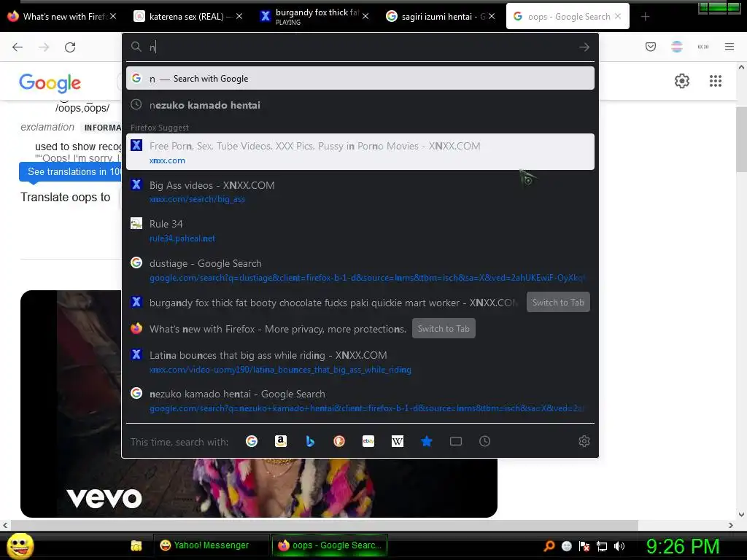The height and width of the screenshot is (560, 747).
Task: Choose the 'n — Search with Google' suggestion
Action: (x=360, y=78)
